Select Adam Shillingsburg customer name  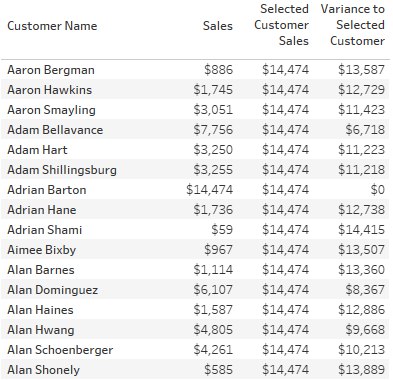click(x=62, y=170)
